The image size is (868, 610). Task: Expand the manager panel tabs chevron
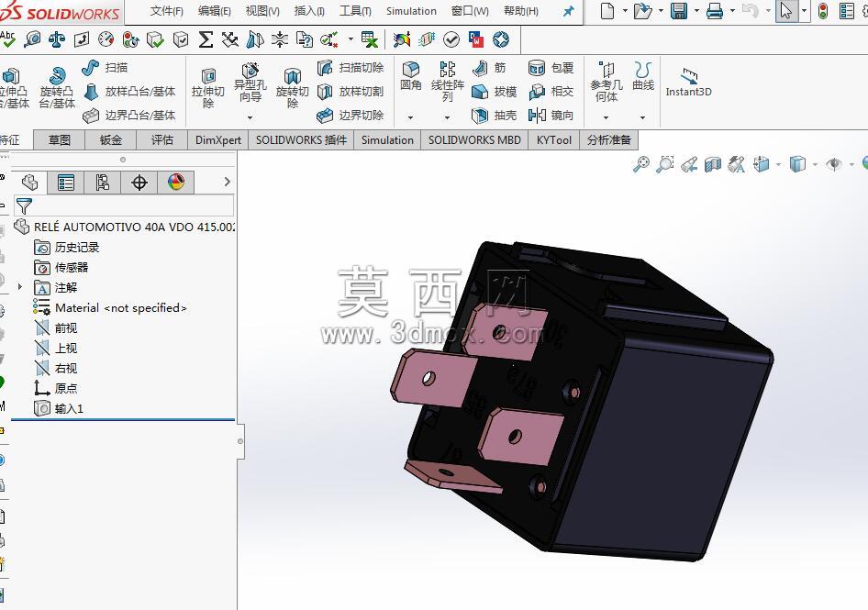[x=227, y=182]
